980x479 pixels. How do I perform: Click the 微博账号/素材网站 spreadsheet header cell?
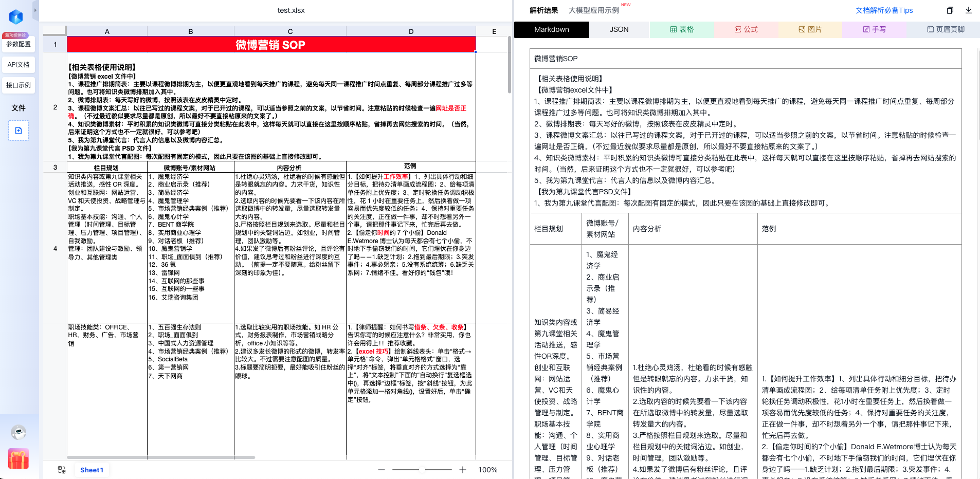190,168
